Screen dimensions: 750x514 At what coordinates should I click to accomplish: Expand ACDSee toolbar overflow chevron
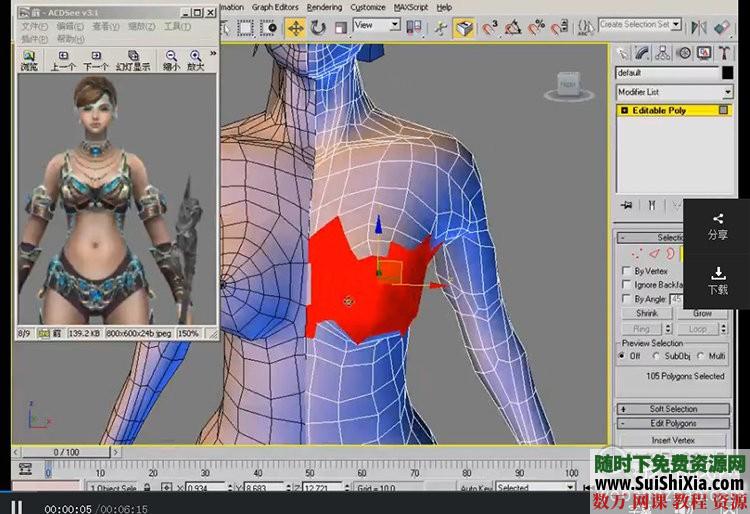pyautogui.click(x=213, y=53)
